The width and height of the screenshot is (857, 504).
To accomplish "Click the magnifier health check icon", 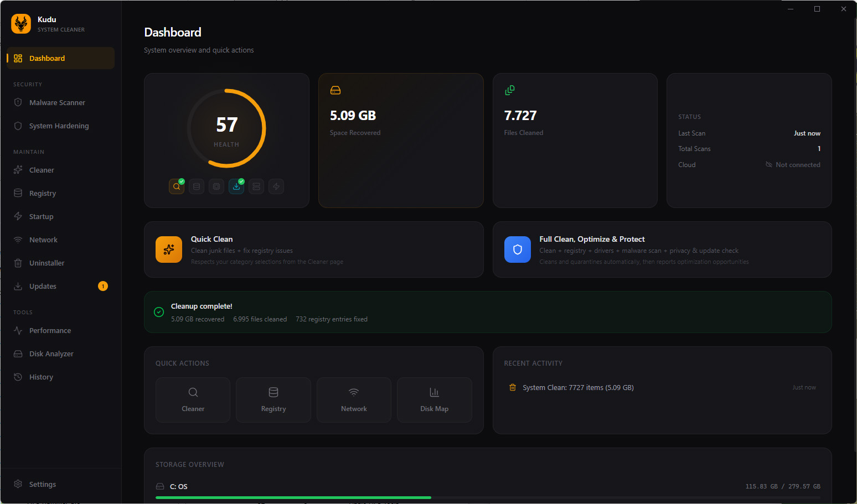I will click(x=177, y=187).
